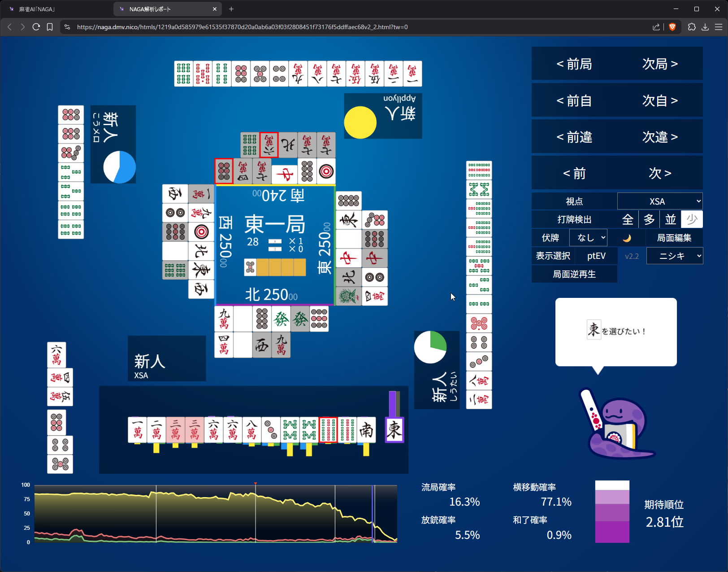This screenshot has height=572, width=728.
Task: Open a new browser tab
Action: click(x=231, y=9)
